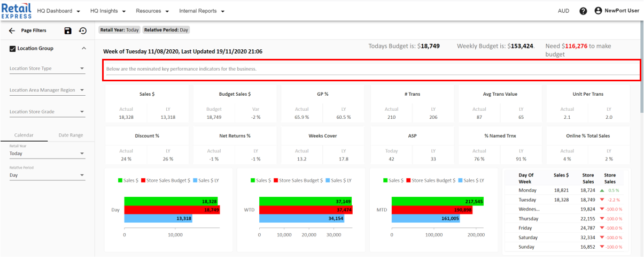Open the Internal Reports menu
This screenshot has width=644, height=260.
[201, 11]
